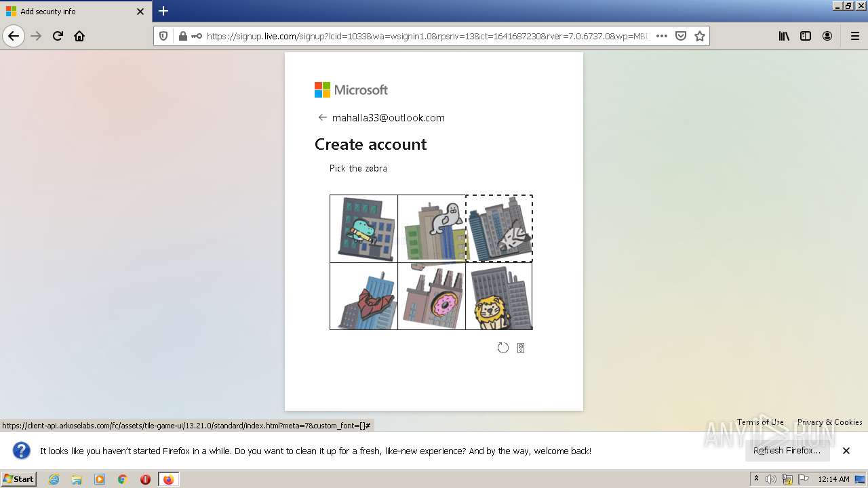Pick the tile with the zebra
The height and width of the screenshot is (488, 868).
499,228
